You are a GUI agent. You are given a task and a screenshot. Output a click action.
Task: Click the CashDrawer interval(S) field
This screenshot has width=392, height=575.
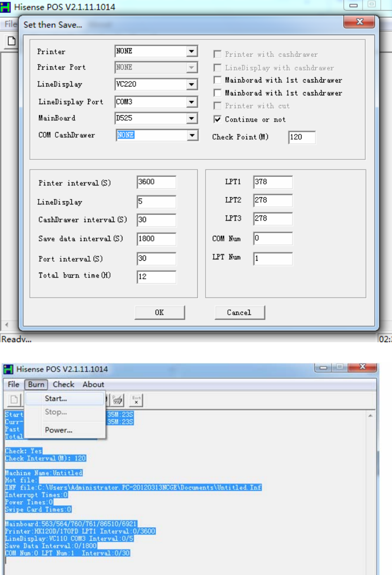click(157, 220)
